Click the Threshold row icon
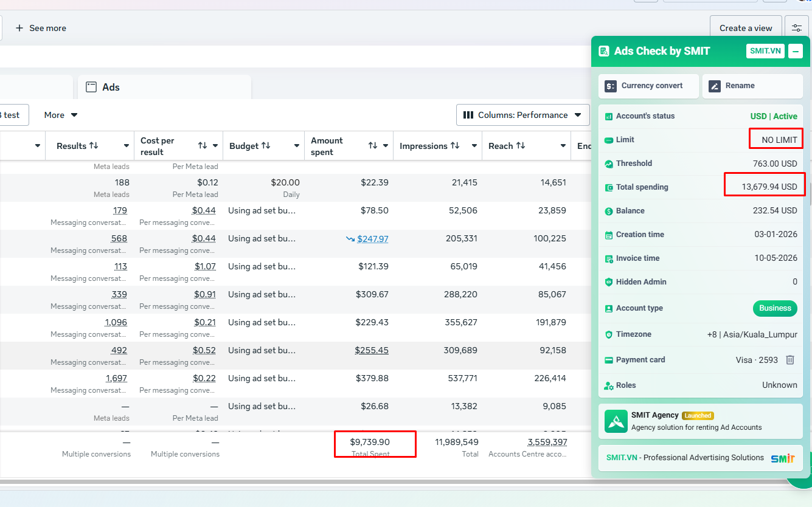Viewport: 812px width, 507px height. coord(609,164)
